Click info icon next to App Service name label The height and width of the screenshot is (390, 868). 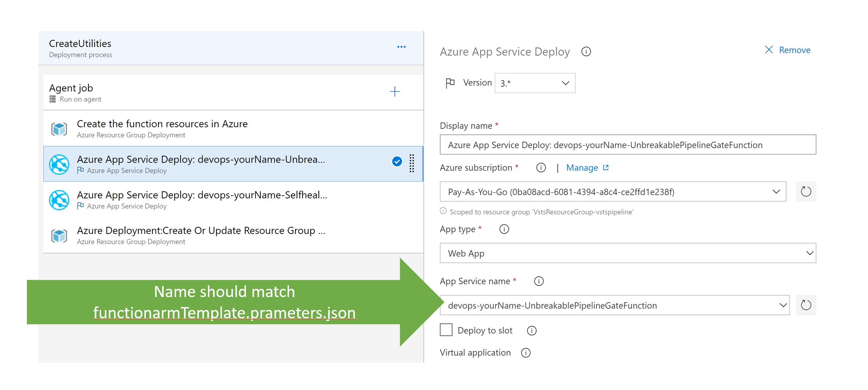539,281
